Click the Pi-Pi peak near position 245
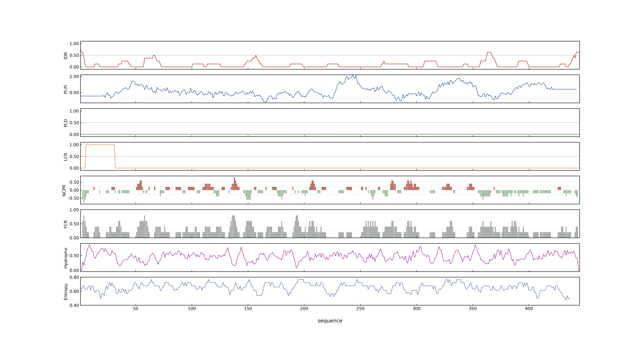The height and width of the screenshot is (343, 644). (x=352, y=76)
